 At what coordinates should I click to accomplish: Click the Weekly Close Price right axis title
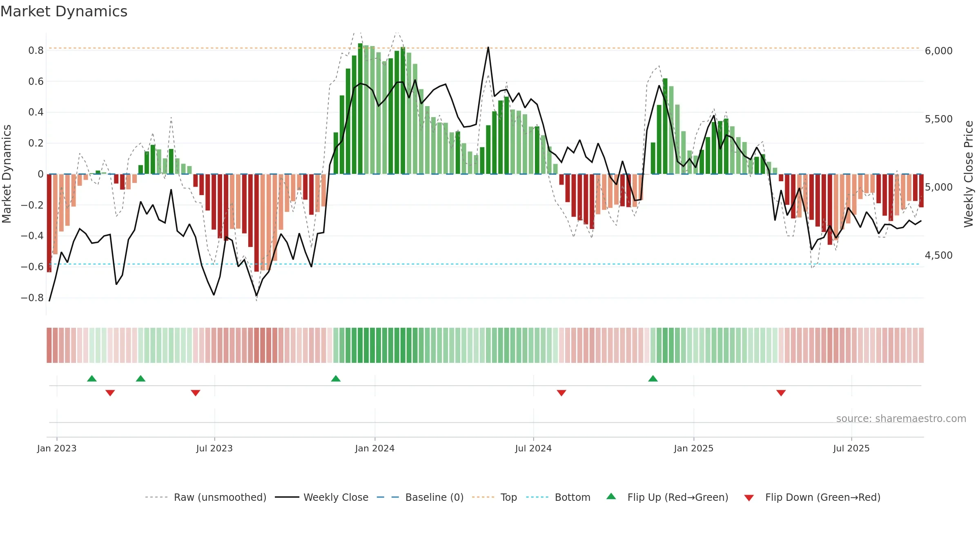(x=969, y=174)
